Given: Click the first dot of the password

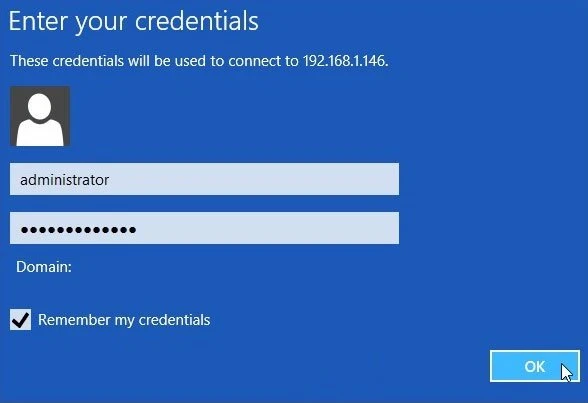Looking at the screenshot, I should coord(25,230).
